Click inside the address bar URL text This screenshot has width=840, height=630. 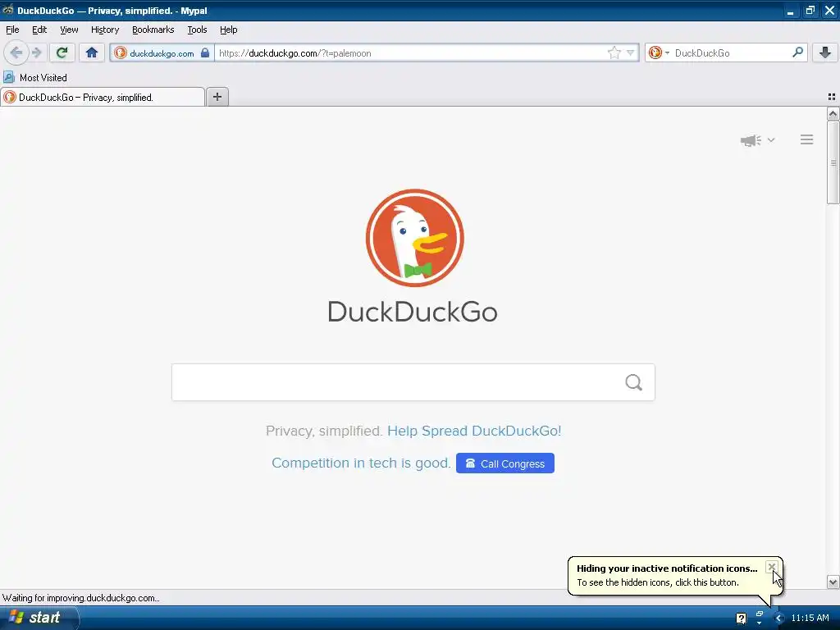[294, 53]
